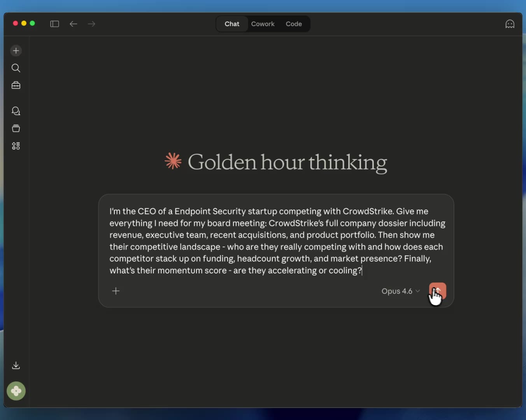Expand the Opus 4.6 model selector
Image resolution: width=526 pixels, height=420 pixels.
[400, 291]
